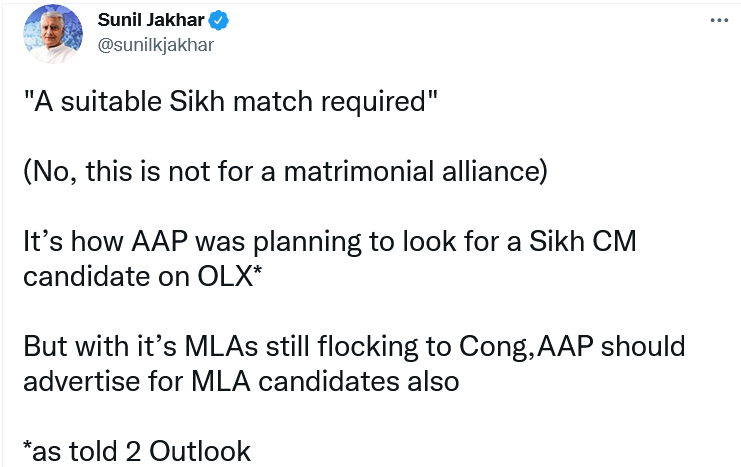741x467 pixels.
Task: Click the word "alliance)" in the second paragraph
Action: (495, 171)
